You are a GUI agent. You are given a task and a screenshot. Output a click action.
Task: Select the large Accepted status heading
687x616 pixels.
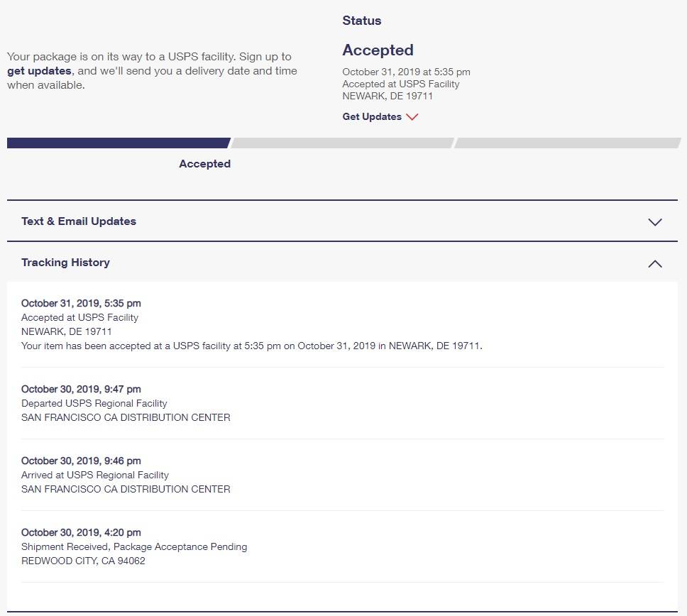tap(378, 50)
